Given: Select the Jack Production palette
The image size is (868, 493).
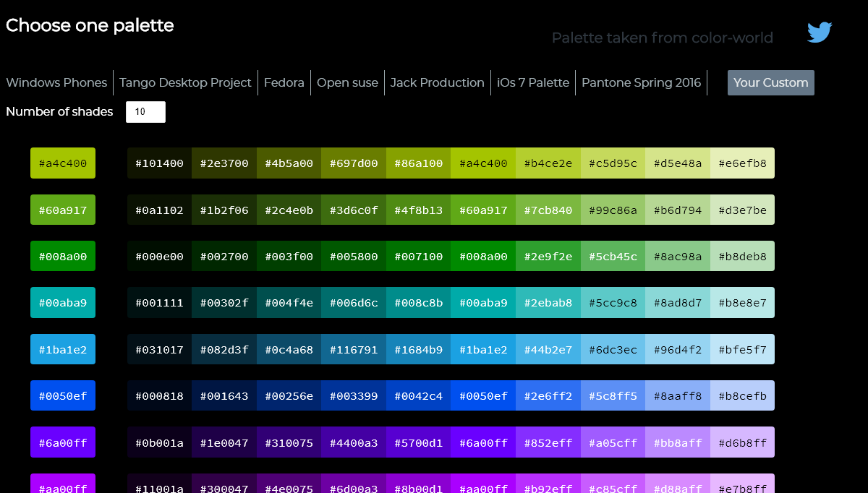Looking at the screenshot, I should 437,82.
